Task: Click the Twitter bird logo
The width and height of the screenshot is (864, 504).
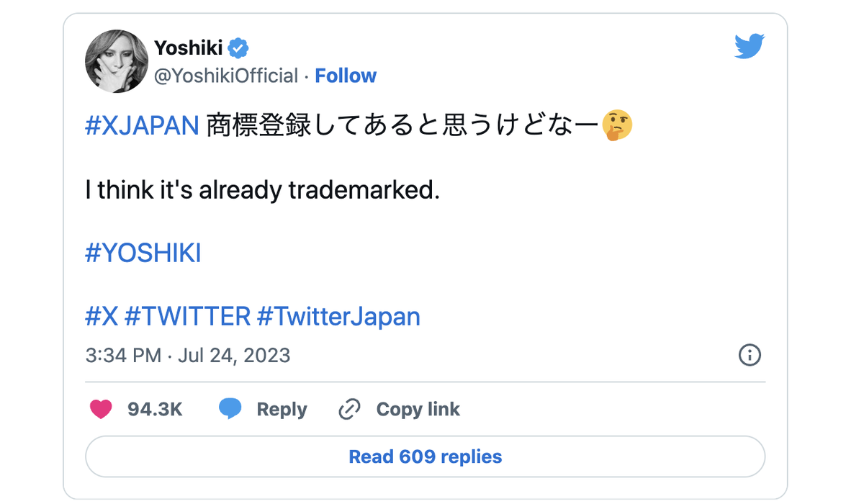Action: click(750, 47)
